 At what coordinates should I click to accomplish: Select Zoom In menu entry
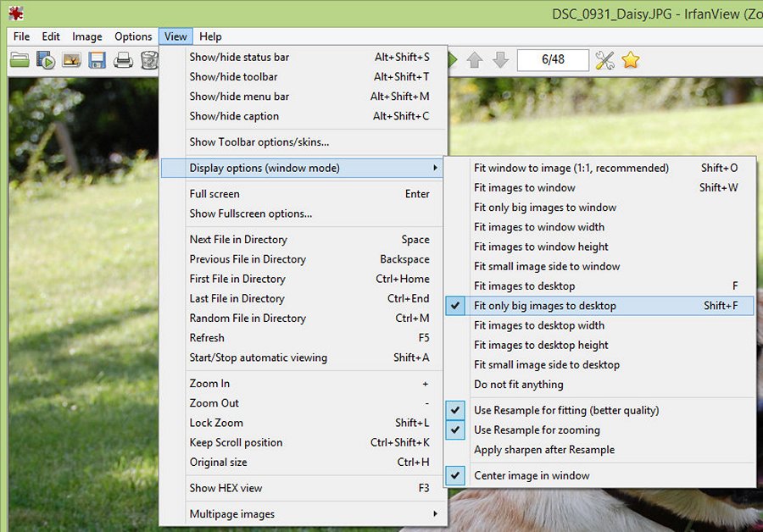coord(302,384)
